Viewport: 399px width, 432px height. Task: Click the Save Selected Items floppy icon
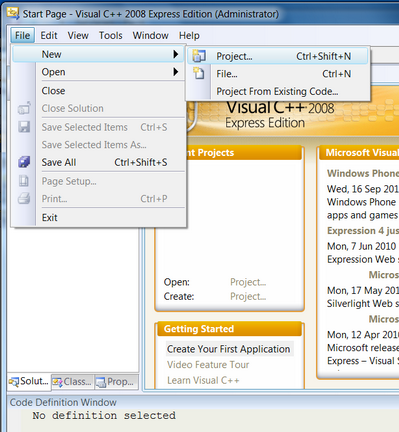[x=24, y=127]
